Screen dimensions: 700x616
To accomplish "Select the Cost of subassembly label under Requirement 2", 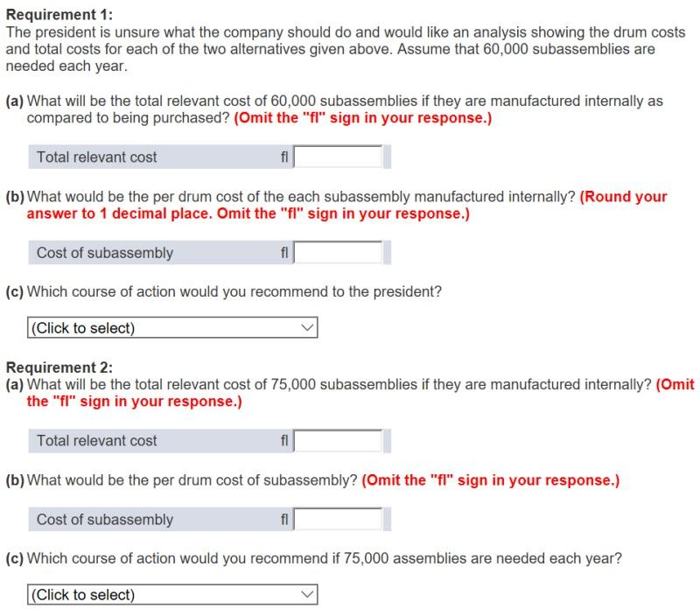I will pyautogui.click(x=105, y=520).
